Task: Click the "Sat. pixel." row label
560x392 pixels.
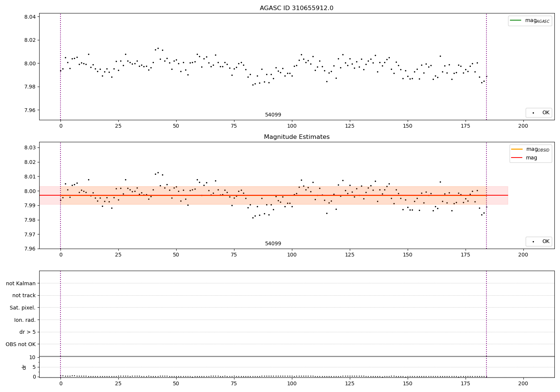Action: [23, 308]
